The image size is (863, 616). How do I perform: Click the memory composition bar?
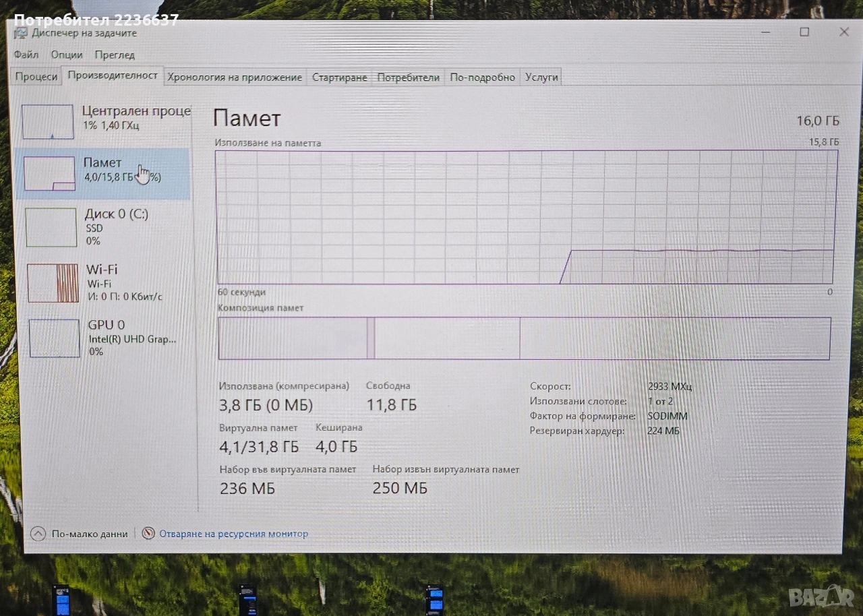523,338
